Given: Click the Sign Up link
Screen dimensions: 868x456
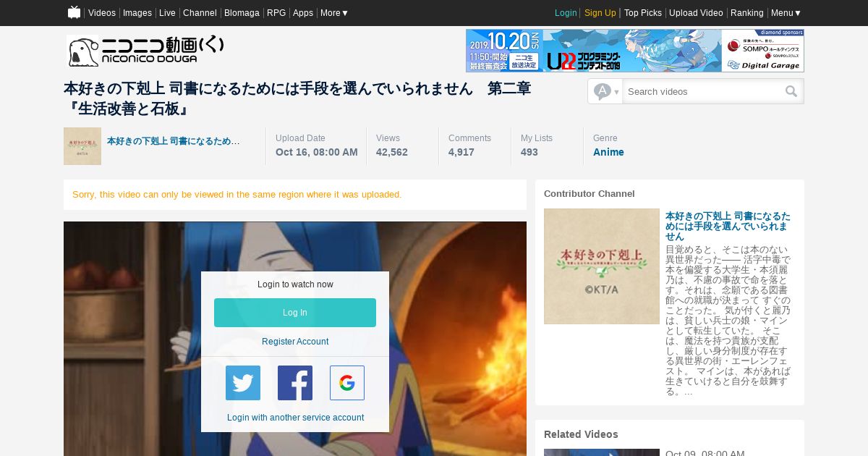Looking at the screenshot, I should pyautogui.click(x=600, y=13).
